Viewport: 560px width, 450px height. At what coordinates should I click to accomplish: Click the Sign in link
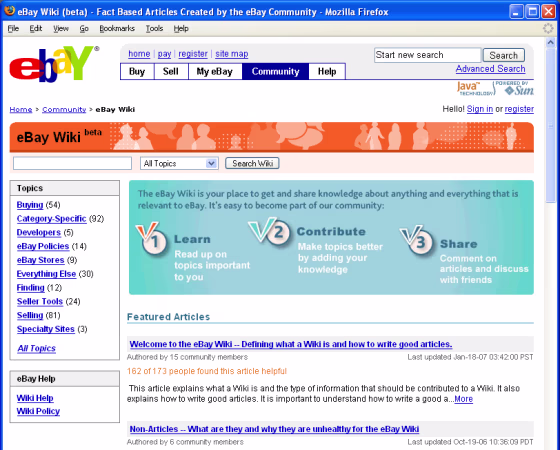480,109
